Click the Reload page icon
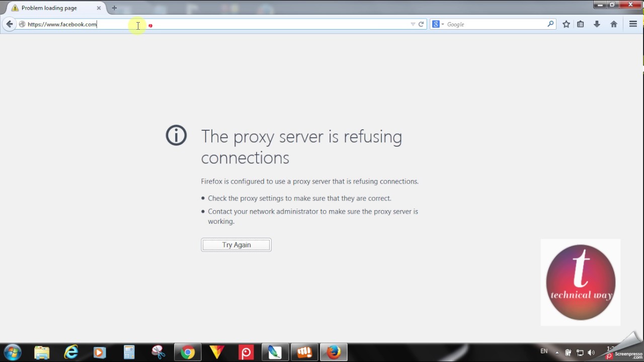This screenshot has height=362, width=644. [421, 24]
